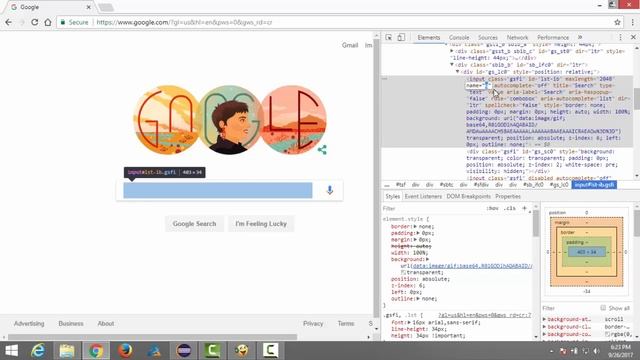Screen dimensions: 640x360
Task: Open File Explorer from taskbar
Action: 67,351
